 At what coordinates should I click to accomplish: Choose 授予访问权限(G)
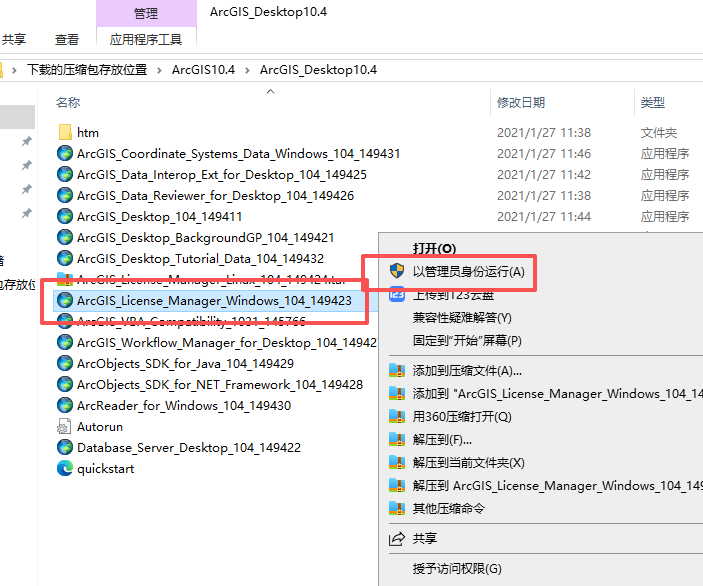[457, 569]
